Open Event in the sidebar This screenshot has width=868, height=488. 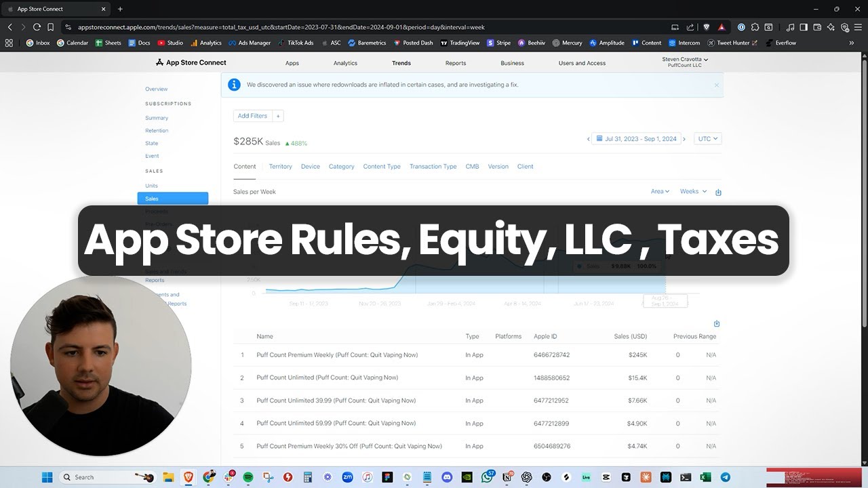[152, 156]
